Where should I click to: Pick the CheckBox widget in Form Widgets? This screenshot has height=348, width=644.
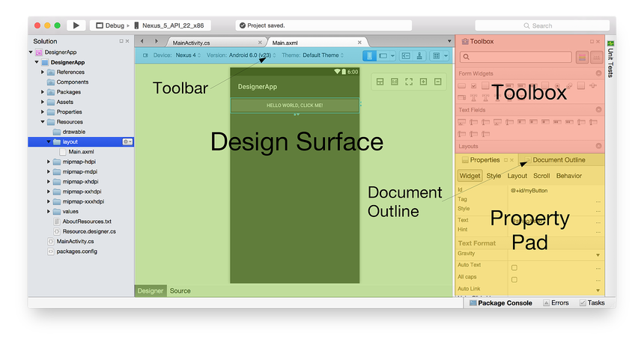pyautogui.click(x=473, y=86)
